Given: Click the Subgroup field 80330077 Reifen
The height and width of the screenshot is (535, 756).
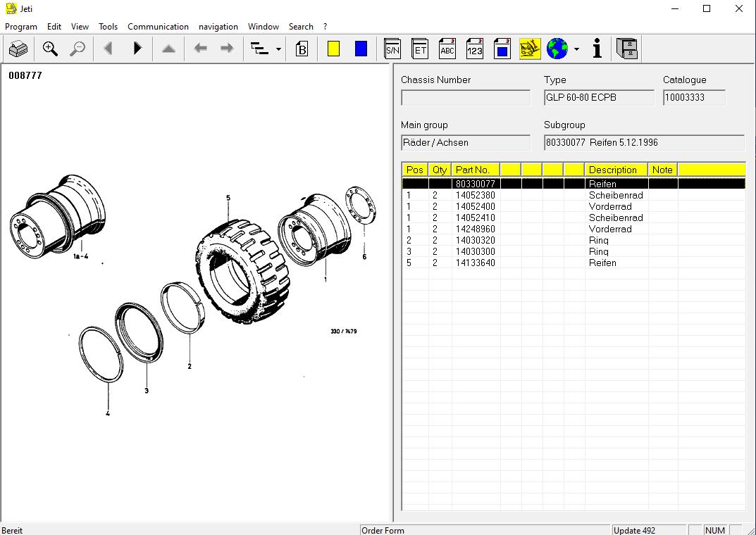Looking at the screenshot, I should click(x=644, y=142).
